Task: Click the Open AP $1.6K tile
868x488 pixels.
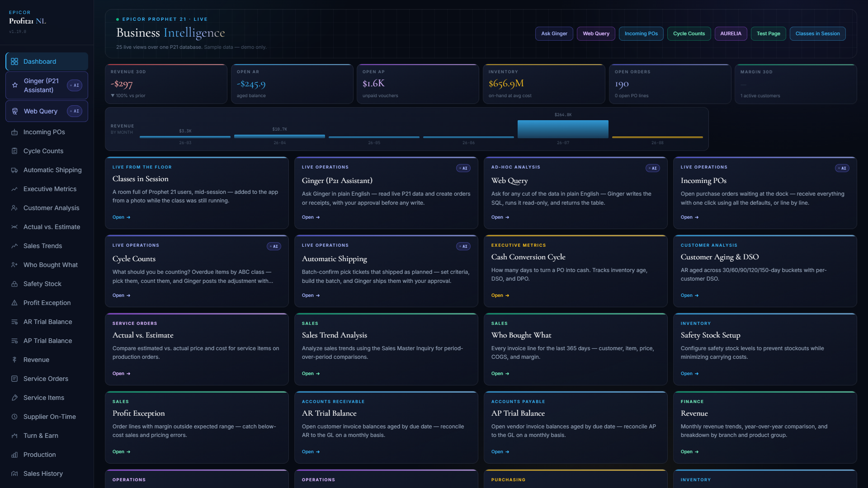Action: point(418,84)
